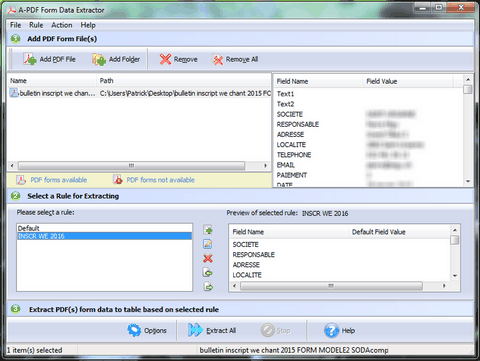This screenshot has width=480, height=361.
Task: Click the Path column header
Action: (184, 81)
